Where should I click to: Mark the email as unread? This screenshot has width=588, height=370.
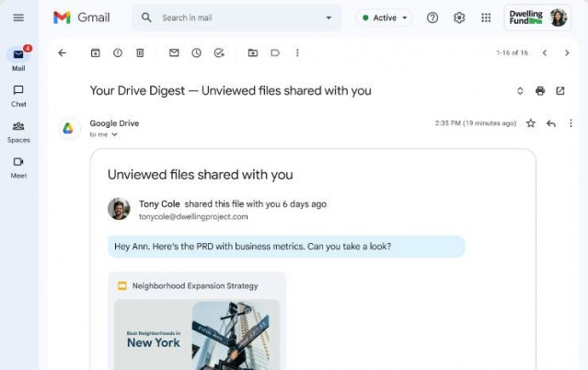pyautogui.click(x=174, y=53)
